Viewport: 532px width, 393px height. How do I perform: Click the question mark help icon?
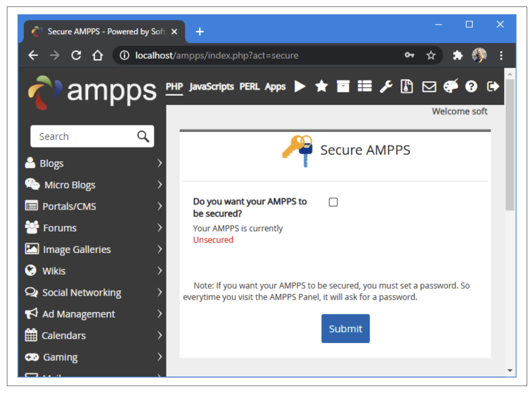click(471, 86)
